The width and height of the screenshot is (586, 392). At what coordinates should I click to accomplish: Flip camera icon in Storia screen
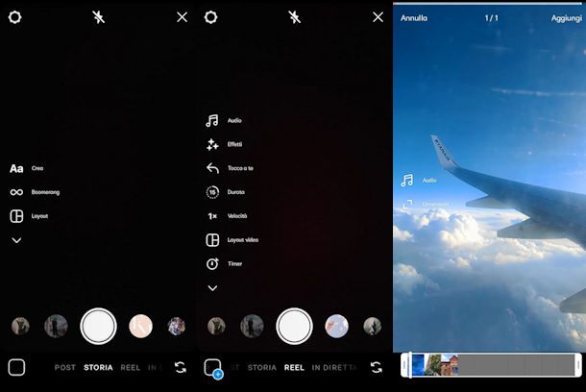(181, 367)
